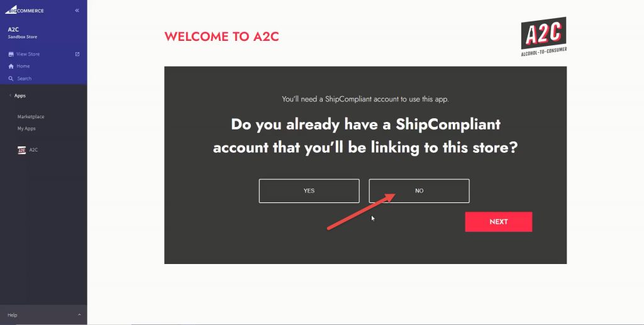
Task: Go back using the Apps chevron
Action: [x=10, y=96]
